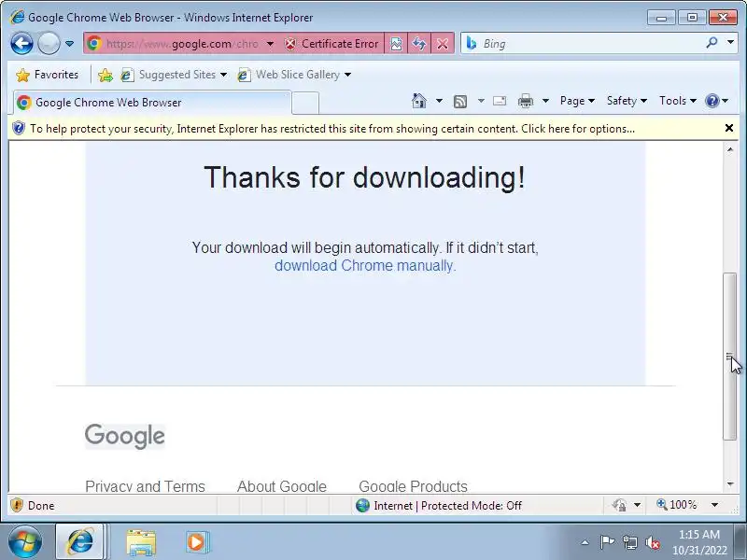Open Windows Explorer folder taskbar icon
747x560 pixels.
point(141,542)
